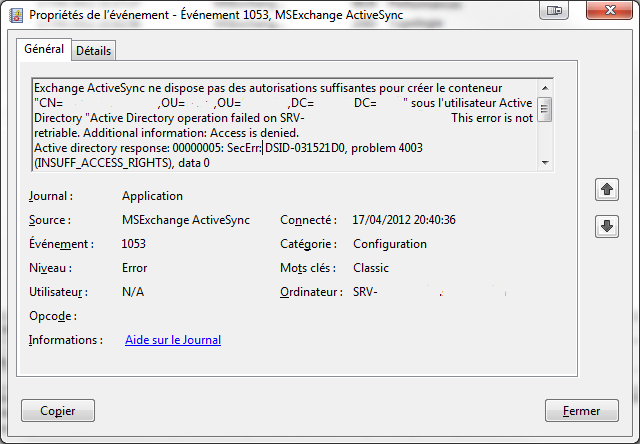Viewport: 640px width, 444px height.
Task: Click the scroll up arrow of description box
Action: pos(545,88)
